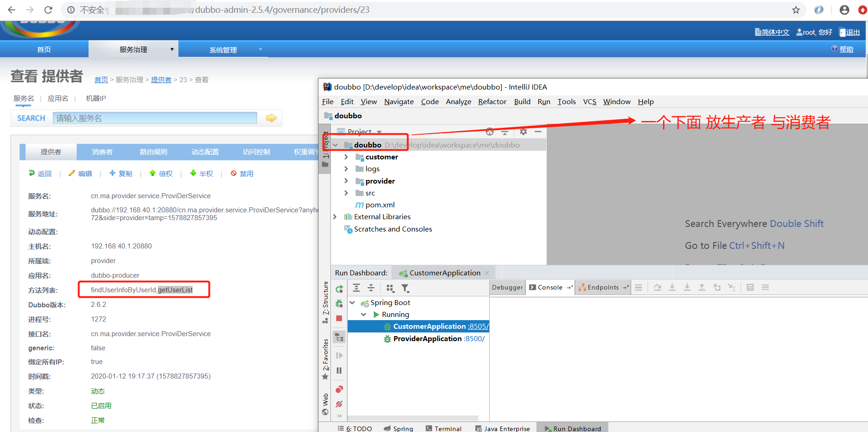Screen dimensions: 868x432
Task: Click Trace Current Stream Chain icon
Action: [x=765, y=287]
